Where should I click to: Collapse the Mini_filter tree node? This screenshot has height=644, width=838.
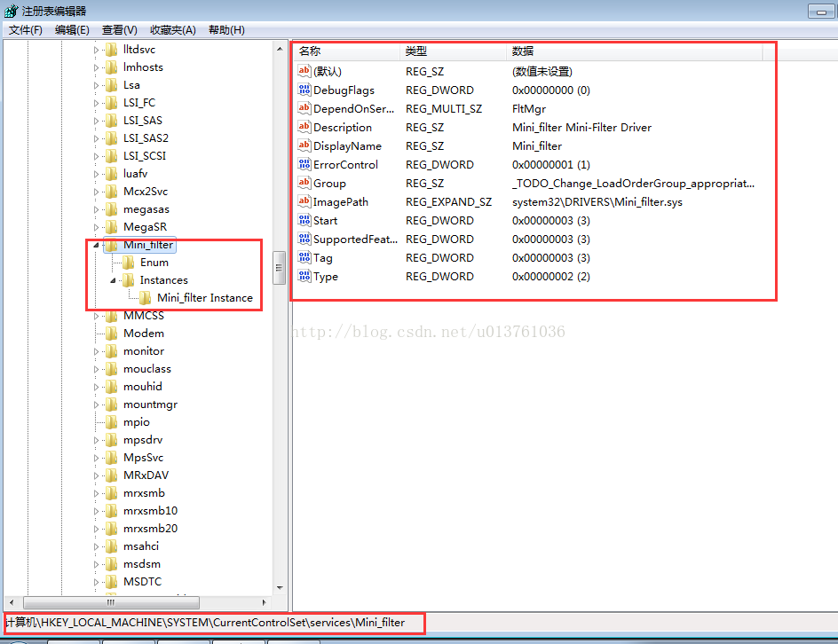click(96, 245)
